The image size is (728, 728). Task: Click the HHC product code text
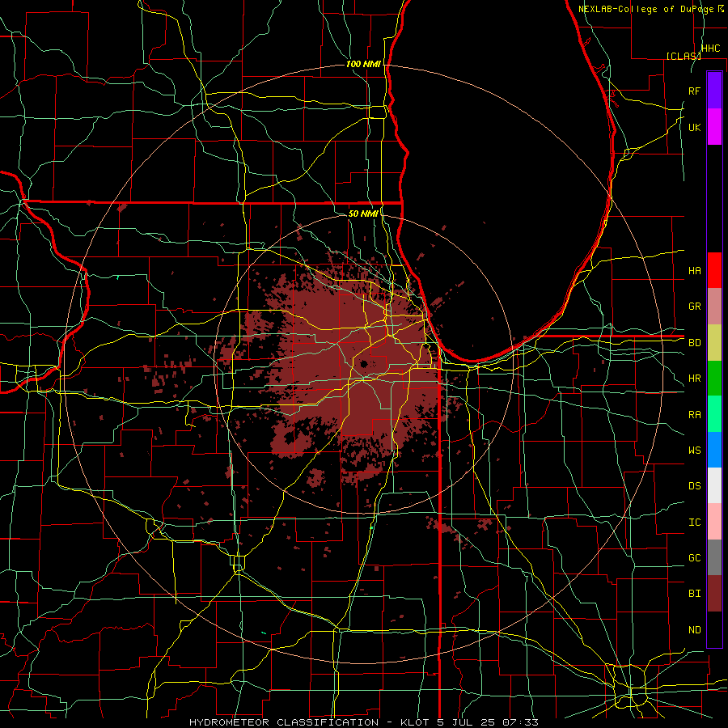[711, 49]
